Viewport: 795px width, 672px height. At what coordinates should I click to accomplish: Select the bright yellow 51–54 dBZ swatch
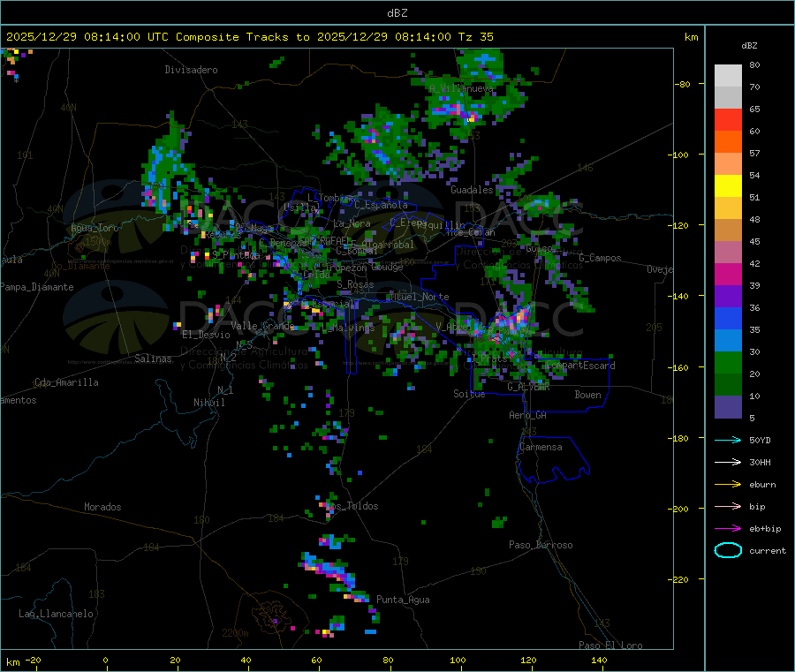(x=728, y=186)
